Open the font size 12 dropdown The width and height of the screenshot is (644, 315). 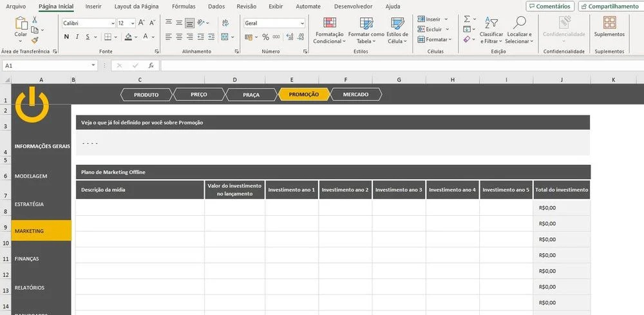coord(133,23)
